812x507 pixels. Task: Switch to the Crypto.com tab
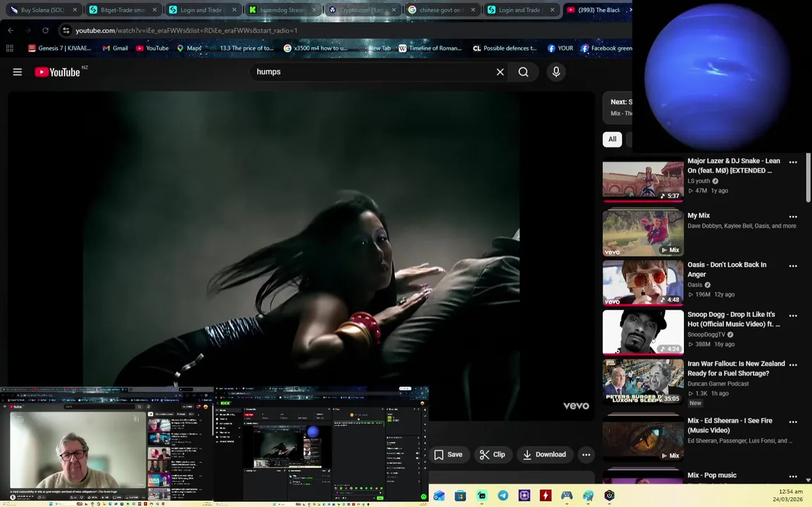tap(362, 10)
